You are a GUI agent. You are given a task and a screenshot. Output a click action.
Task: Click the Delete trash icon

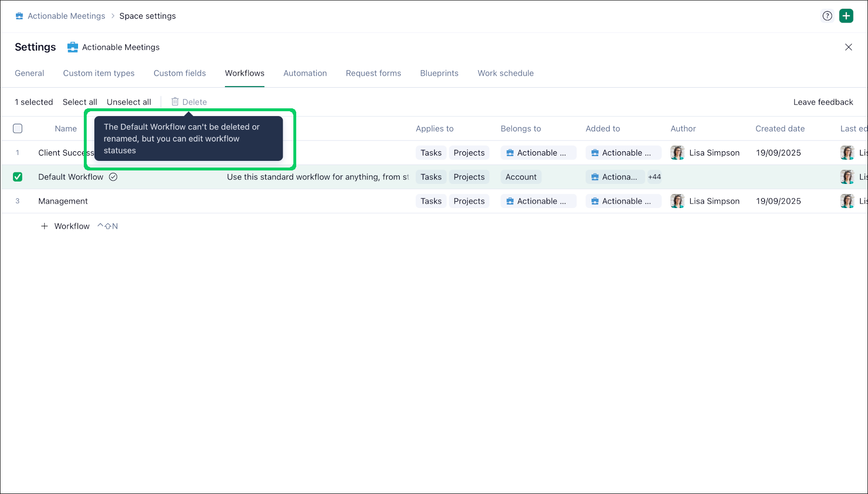[x=175, y=102]
